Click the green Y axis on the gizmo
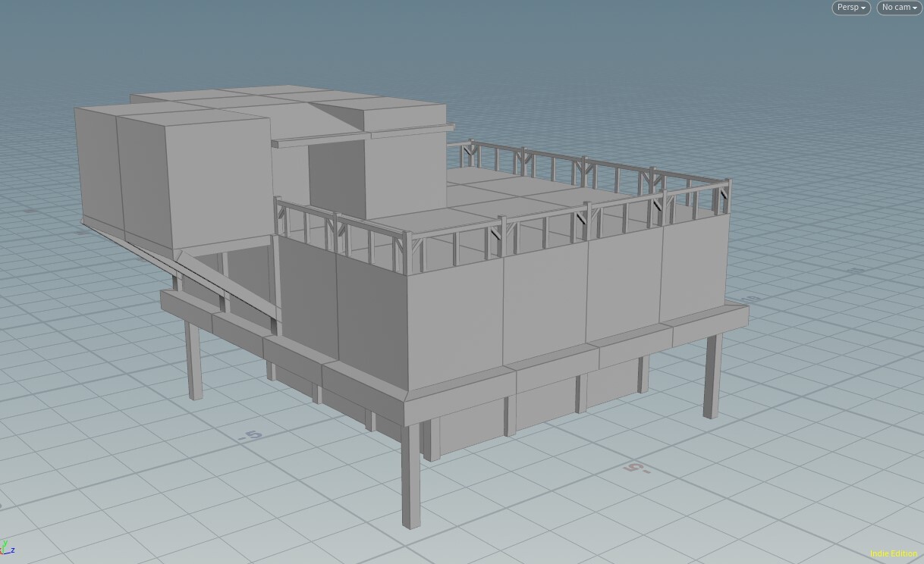Screen dimensions: 924x564 coord(5,543)
